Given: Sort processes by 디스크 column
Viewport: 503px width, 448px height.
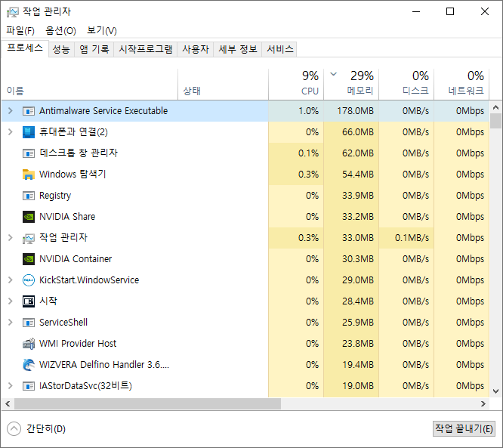Looking at the screenshot, I should click(x=406, y=84).
